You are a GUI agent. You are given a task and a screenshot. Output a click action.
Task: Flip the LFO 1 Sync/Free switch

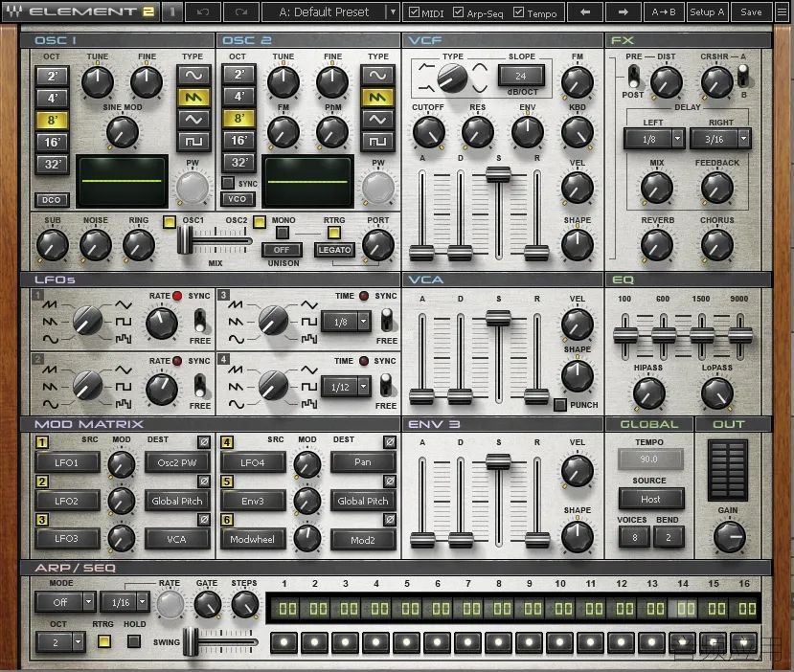click(200, 321)
